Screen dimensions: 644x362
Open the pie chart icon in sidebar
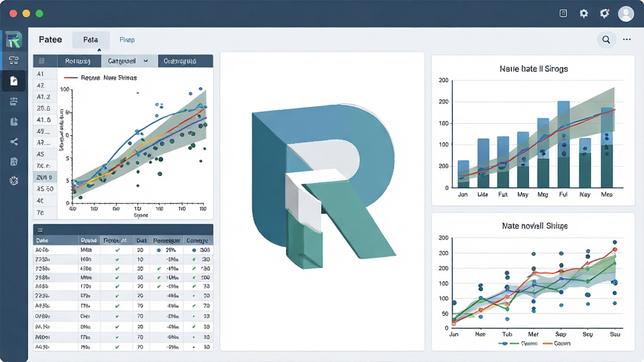point(14,121)
